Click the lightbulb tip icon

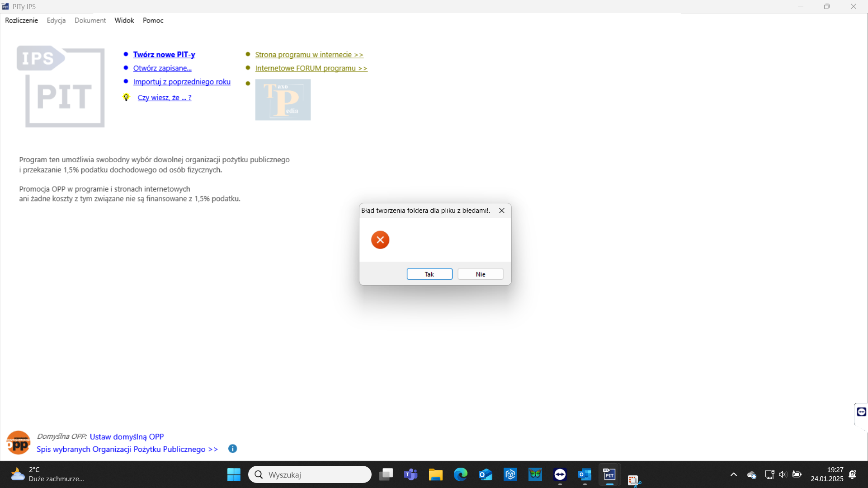126,98
